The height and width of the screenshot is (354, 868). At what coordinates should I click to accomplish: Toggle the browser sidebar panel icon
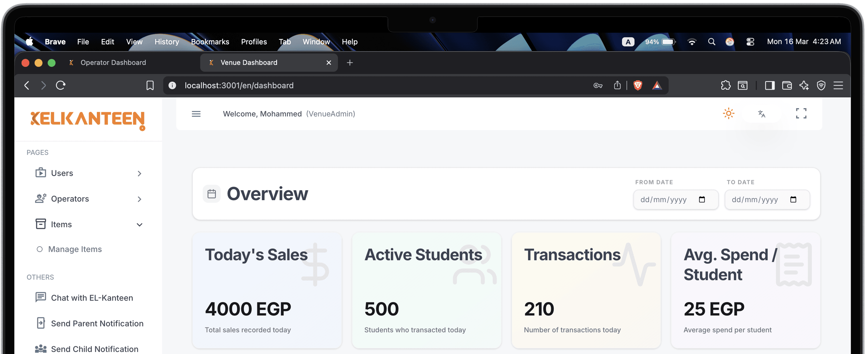click(770, 85)
